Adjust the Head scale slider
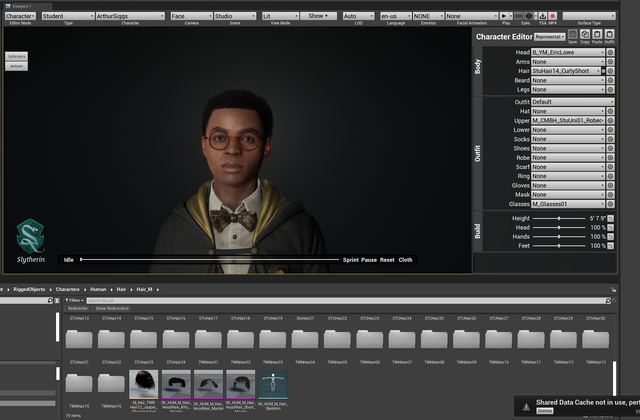The height and width of the screenshot is (420, 640). (559, 227)
